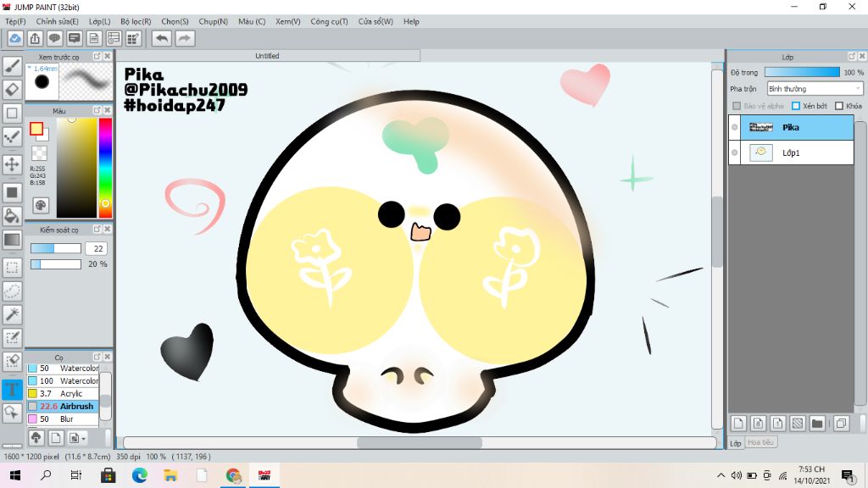
Task: Click the canvas horizontal scrollbar
Action: 420,442
